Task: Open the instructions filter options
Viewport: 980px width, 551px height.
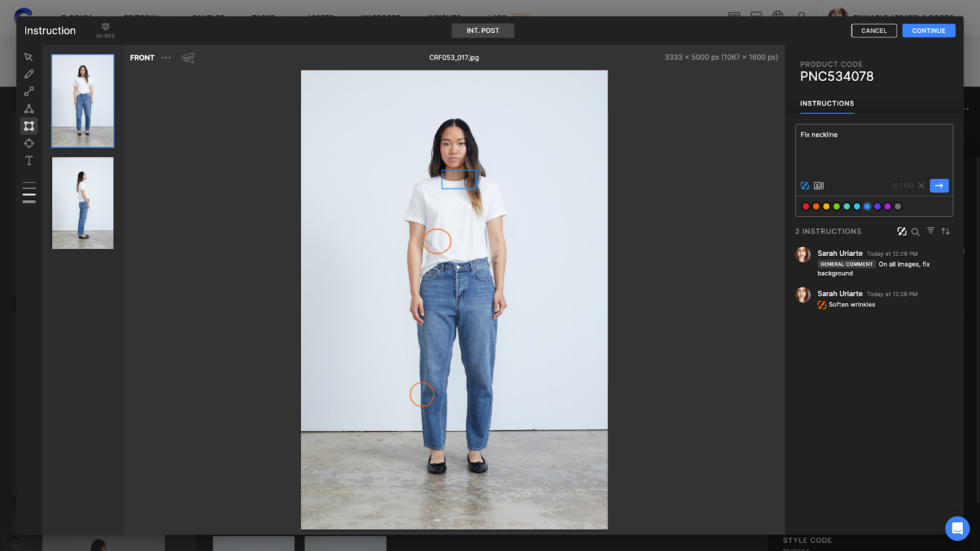Action: tap(930, 231)
